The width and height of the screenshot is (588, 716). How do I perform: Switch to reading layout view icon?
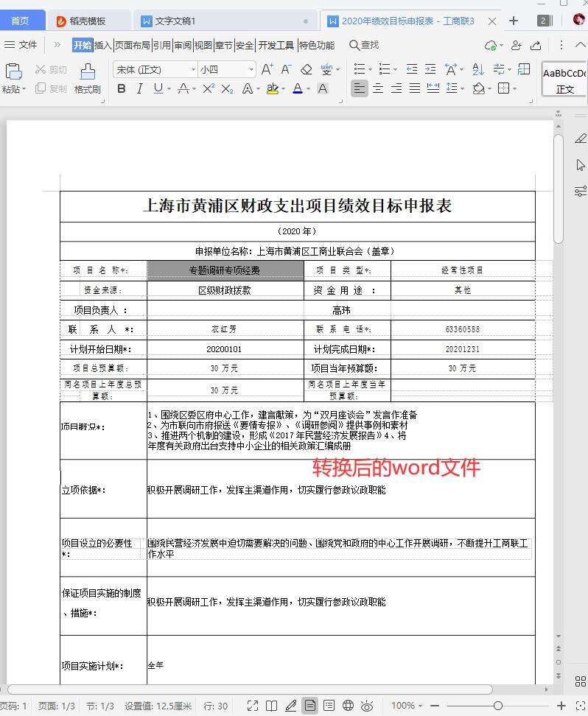point(271,706)
